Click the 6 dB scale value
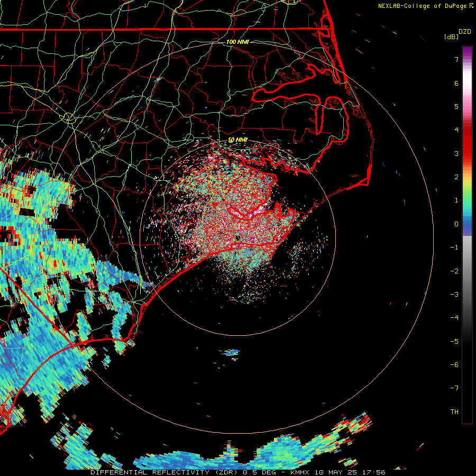 click(456, 83)
